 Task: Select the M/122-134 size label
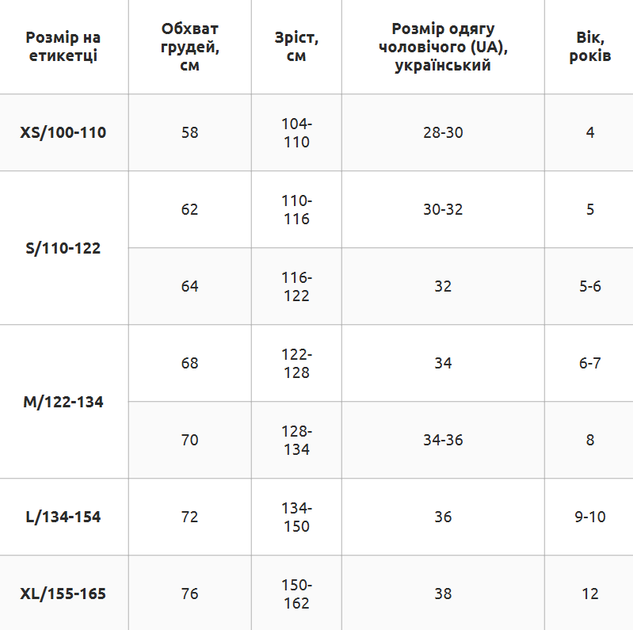(x=63, y=402)
